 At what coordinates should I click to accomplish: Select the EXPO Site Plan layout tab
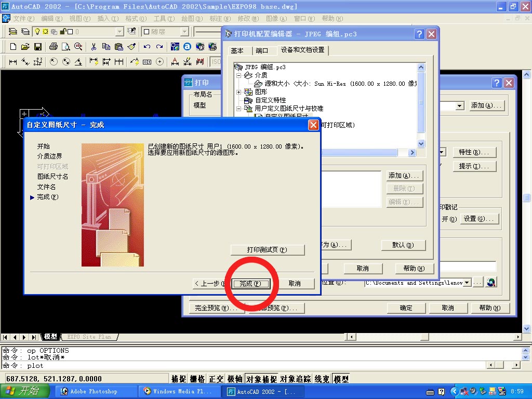tap(89, 337)
